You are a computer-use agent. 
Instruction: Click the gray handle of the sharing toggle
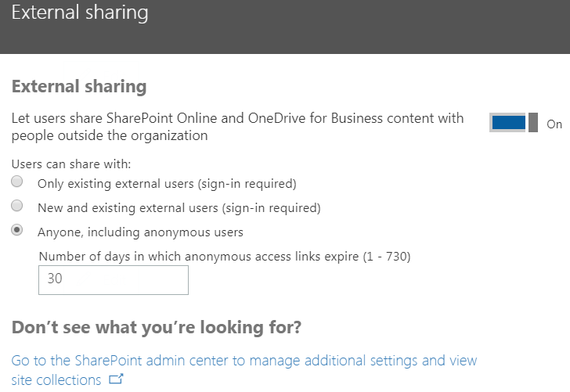(533, 123)
